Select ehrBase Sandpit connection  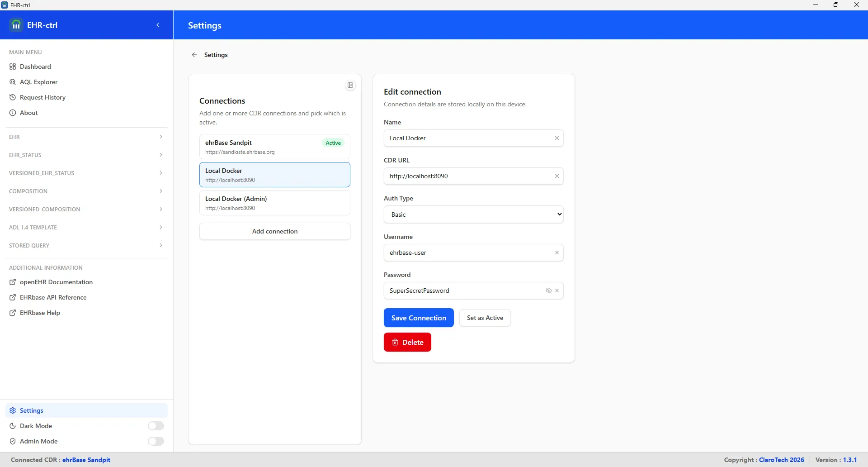pos(275,147)
